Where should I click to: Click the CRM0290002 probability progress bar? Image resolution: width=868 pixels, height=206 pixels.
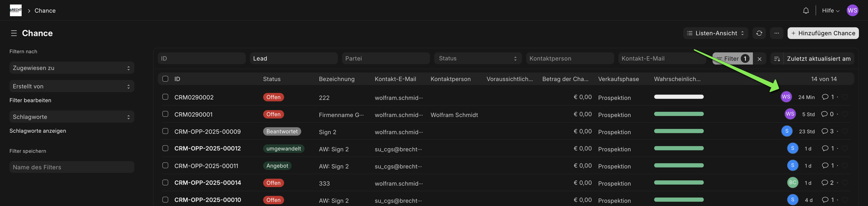[679, 97]
